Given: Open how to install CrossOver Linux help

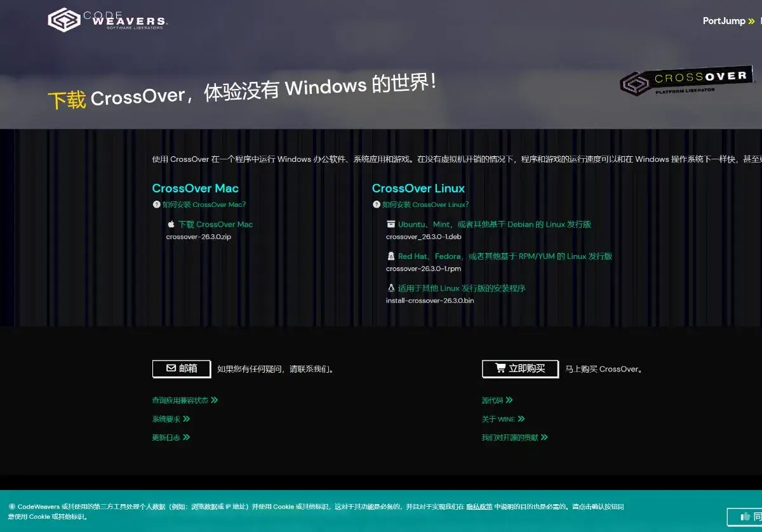Looking at the screenshot, I should 425,204.
